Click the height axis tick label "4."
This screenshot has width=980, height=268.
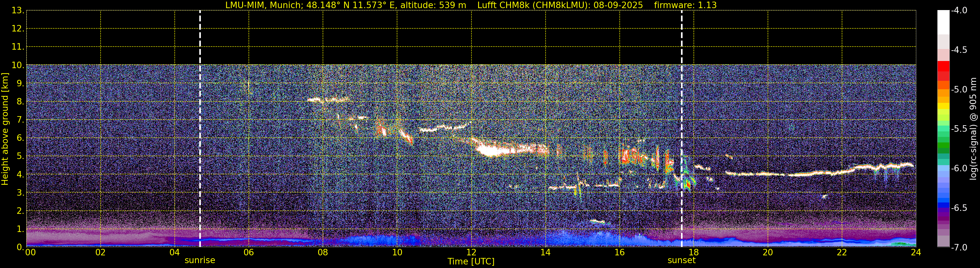tap(20, 175)
